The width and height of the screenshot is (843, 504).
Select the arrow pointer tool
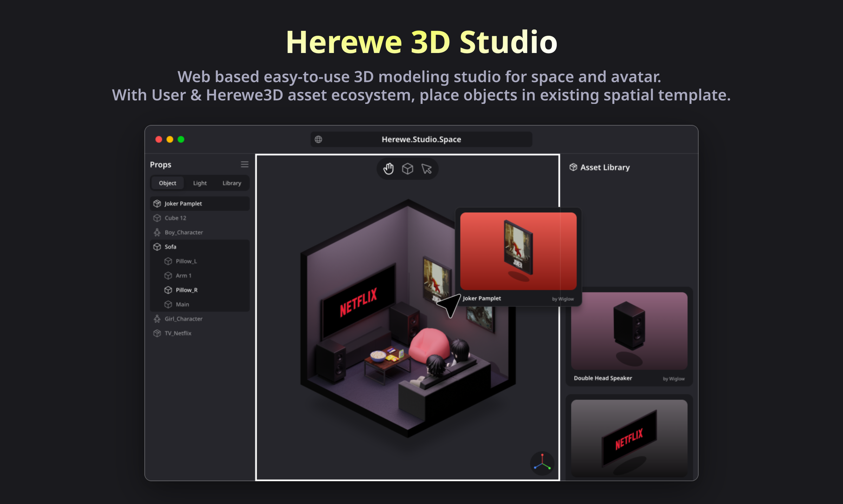(x=426, y=169)
